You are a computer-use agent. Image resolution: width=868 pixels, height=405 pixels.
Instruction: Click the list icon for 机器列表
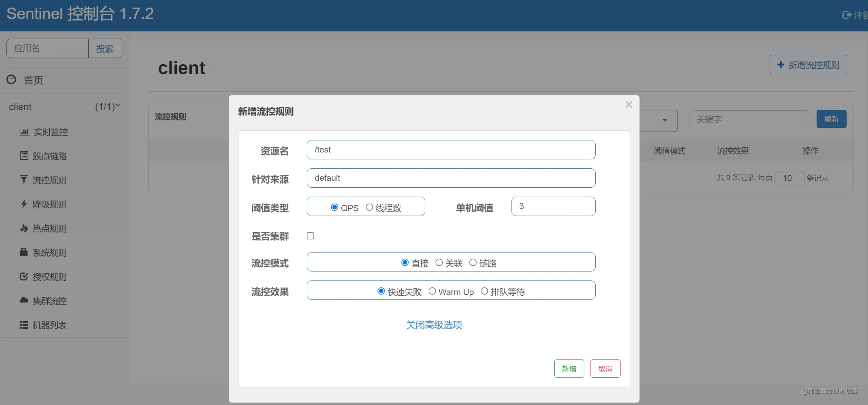click(24, 325)
